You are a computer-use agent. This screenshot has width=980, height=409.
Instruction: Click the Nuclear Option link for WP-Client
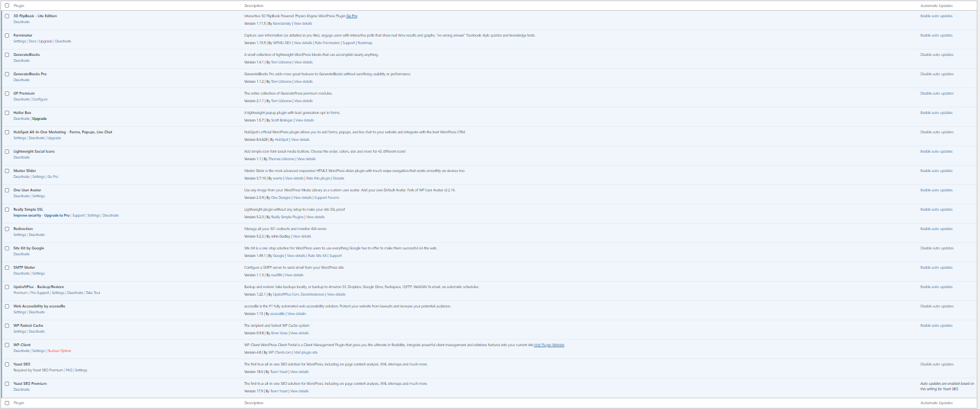[x=59, y=351]
